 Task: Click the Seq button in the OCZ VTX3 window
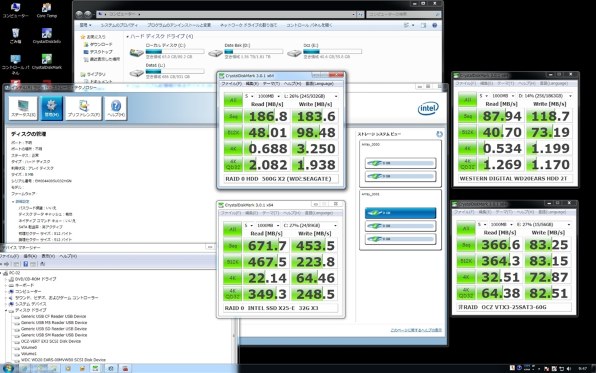466,245
